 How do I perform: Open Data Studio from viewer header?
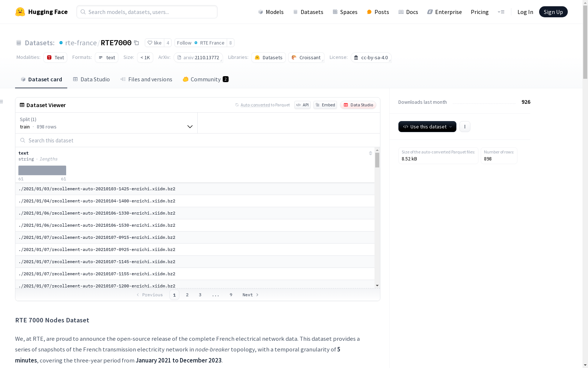(x=358, y=105)
